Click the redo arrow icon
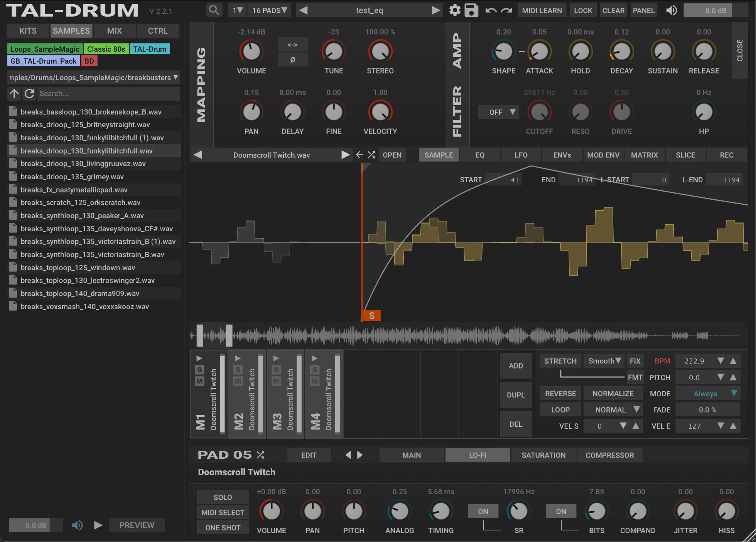The height and width of the screenshot is (542, 756). [x=506, y=10]
